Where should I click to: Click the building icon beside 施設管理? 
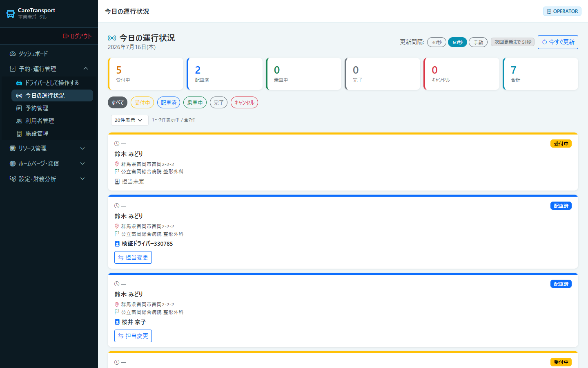(x=19, y=133)
